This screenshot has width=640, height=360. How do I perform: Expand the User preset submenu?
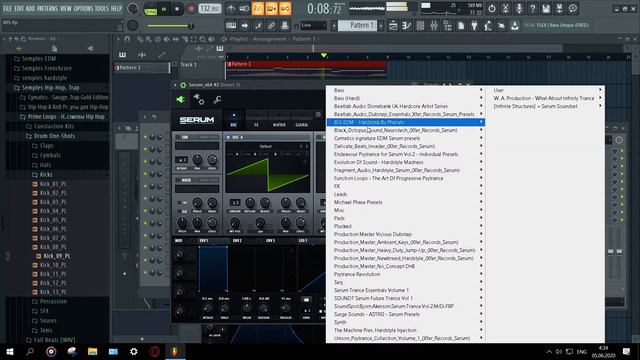(x=545, y=90)
